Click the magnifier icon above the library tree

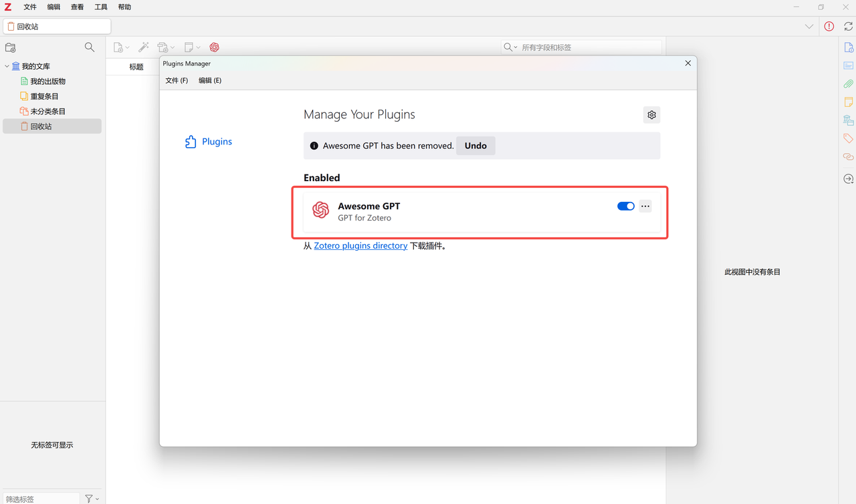90,47
